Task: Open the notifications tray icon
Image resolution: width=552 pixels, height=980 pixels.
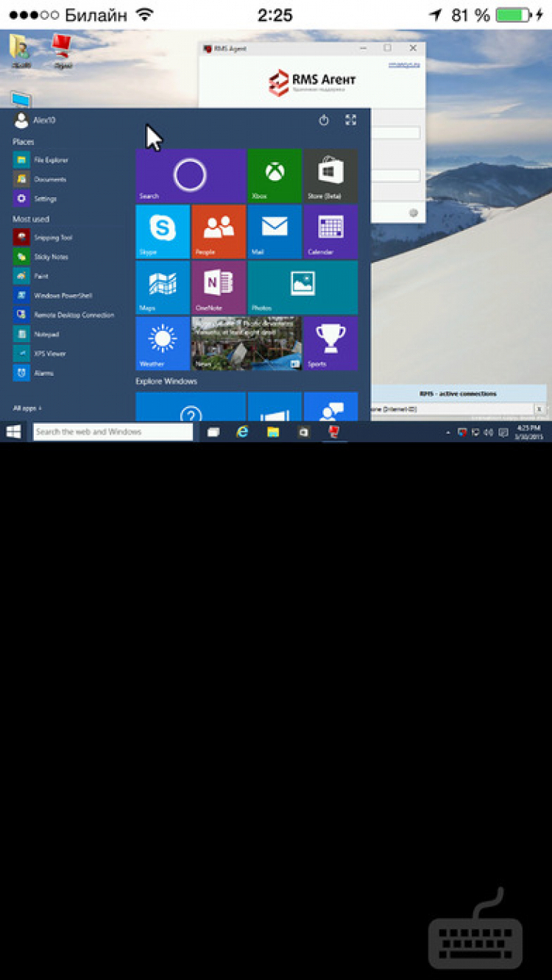Action: 503,433
